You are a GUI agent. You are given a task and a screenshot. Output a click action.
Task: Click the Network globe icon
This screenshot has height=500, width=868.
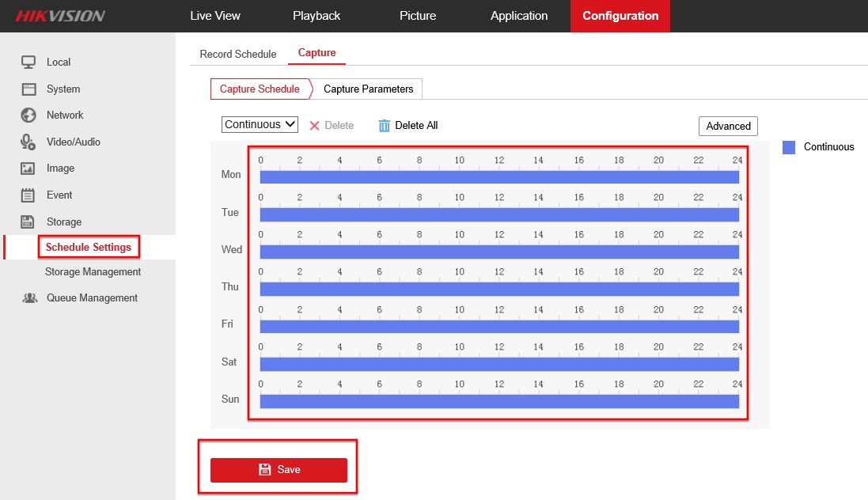[28, 116]
